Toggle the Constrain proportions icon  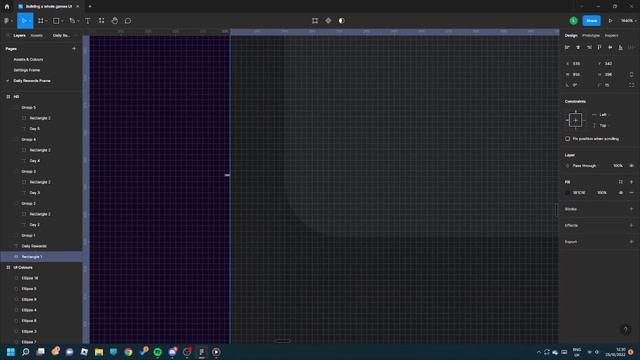[631, 74]
